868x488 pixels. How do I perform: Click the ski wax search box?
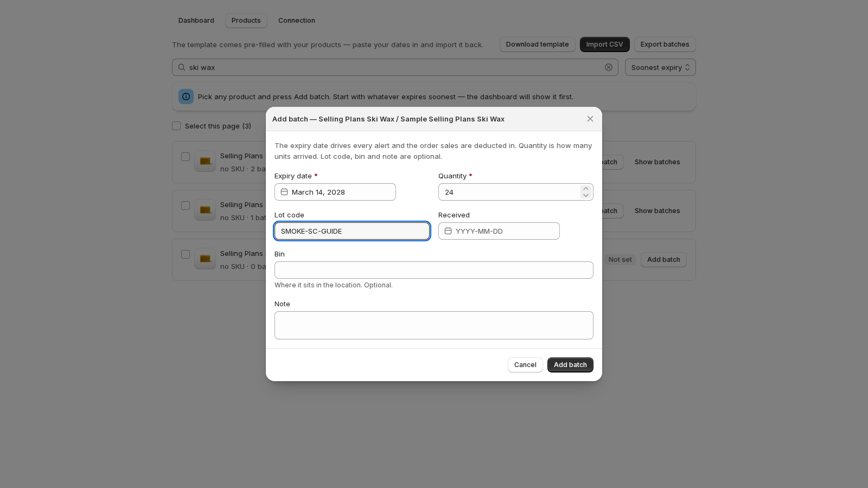coord(395,67)
